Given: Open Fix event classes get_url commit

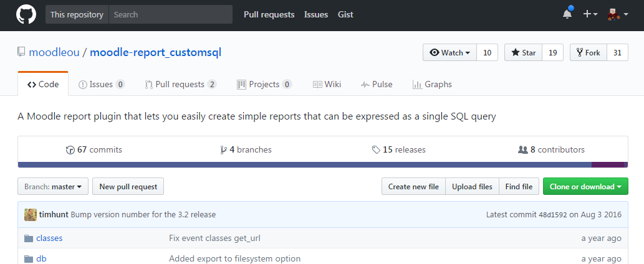Looking at the screenshot, I should click(215, 238).
